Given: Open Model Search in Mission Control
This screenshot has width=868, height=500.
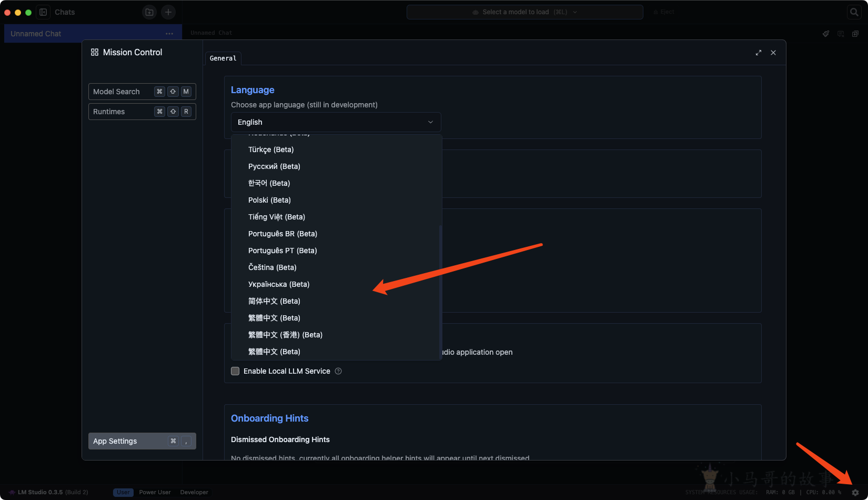Looking at the screenshot, I should [x=142, y=92].
